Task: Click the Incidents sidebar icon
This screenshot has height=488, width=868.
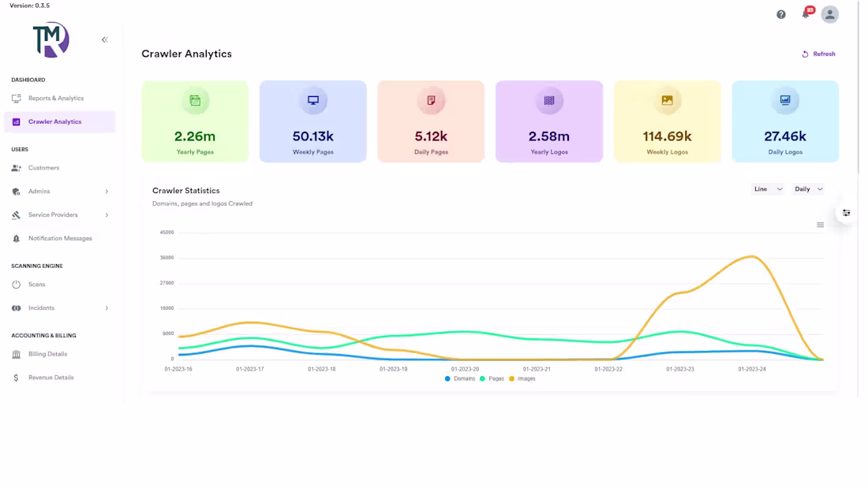Action: pos(16,308)
